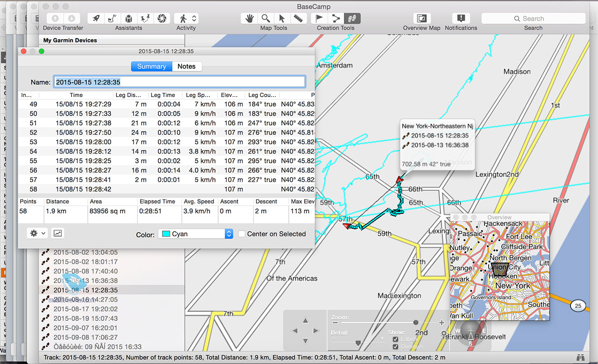Click the camera shutter assistant icon
Viewport: 598px width, 364px height.
(162, 18)
